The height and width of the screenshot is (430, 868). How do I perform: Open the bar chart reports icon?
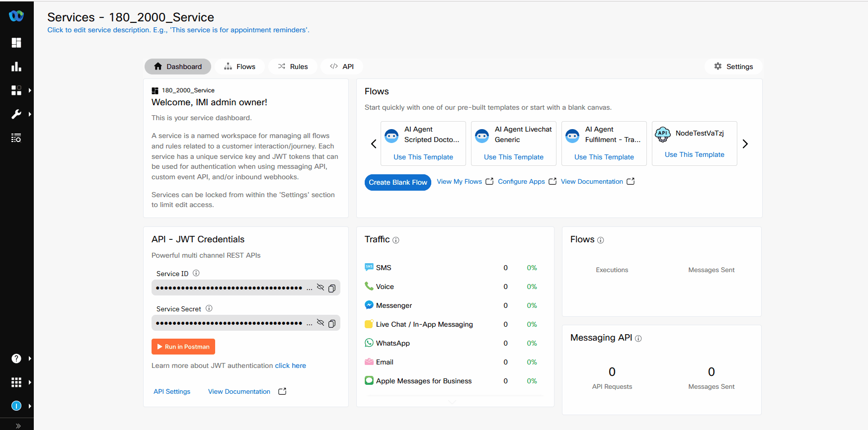(x=16, y=67)
